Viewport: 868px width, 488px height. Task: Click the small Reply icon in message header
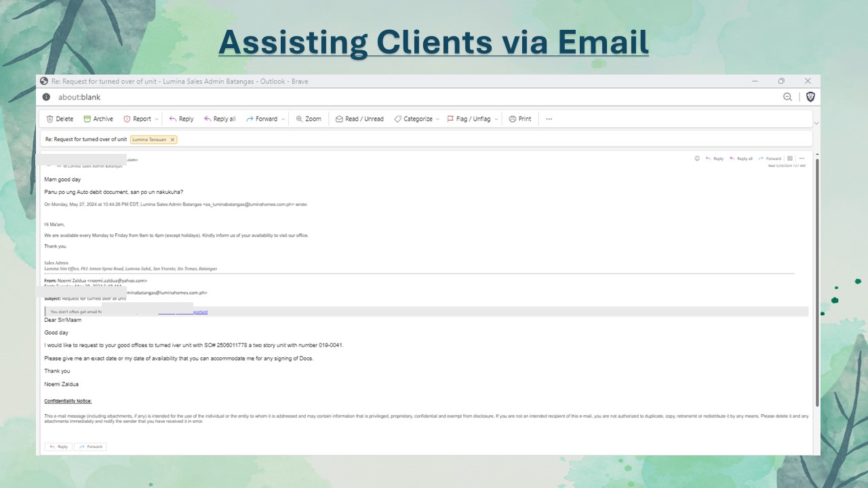tap(715, 159)
